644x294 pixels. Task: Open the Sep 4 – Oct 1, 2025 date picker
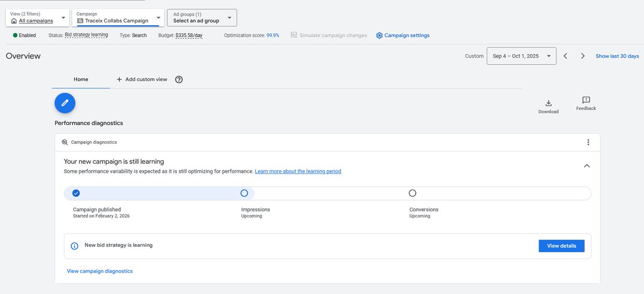click(521, 56)
